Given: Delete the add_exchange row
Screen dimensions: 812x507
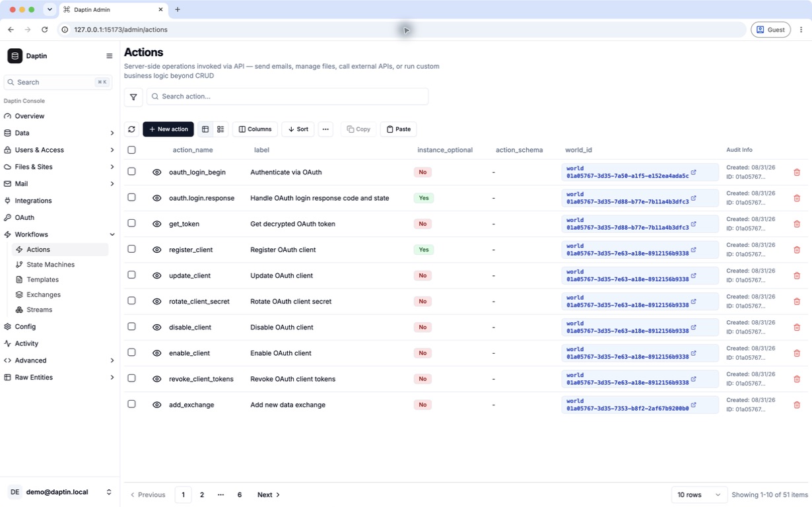Looking at the screenshot, I should point(797,405).
